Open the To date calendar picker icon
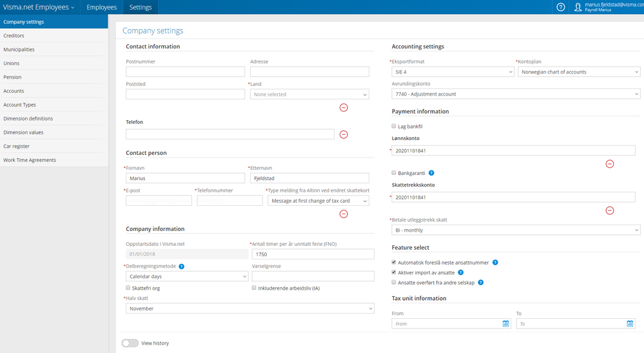The width and height of the screenshot is (644, 353). tap(630, 324)
